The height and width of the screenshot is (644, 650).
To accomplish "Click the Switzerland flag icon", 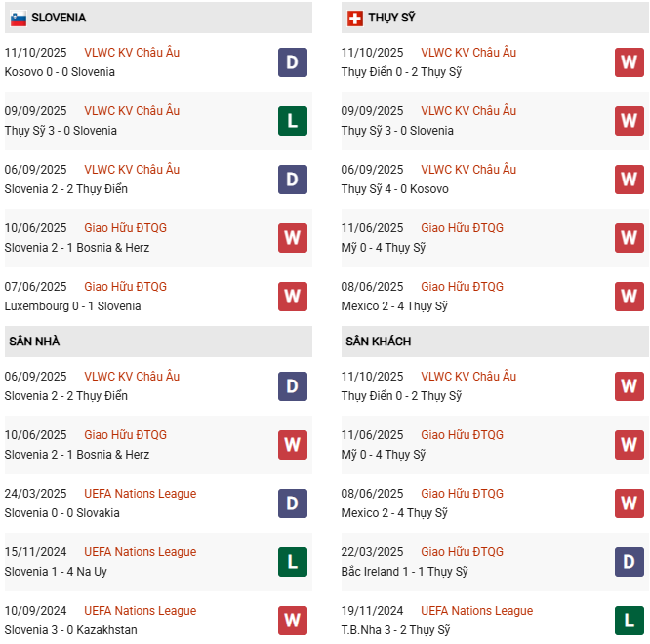I will pos(355,18).
